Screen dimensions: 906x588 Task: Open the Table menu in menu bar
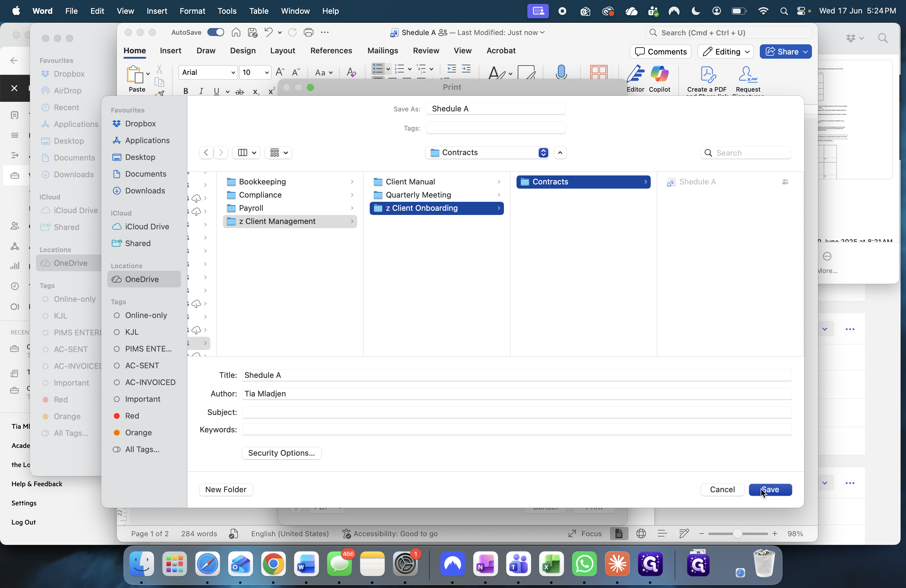pyautogui.click(x=259, y=11)
